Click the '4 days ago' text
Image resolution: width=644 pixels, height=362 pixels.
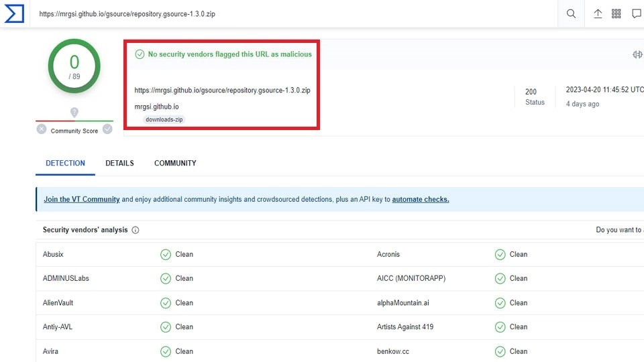click(x=582, y=104)
